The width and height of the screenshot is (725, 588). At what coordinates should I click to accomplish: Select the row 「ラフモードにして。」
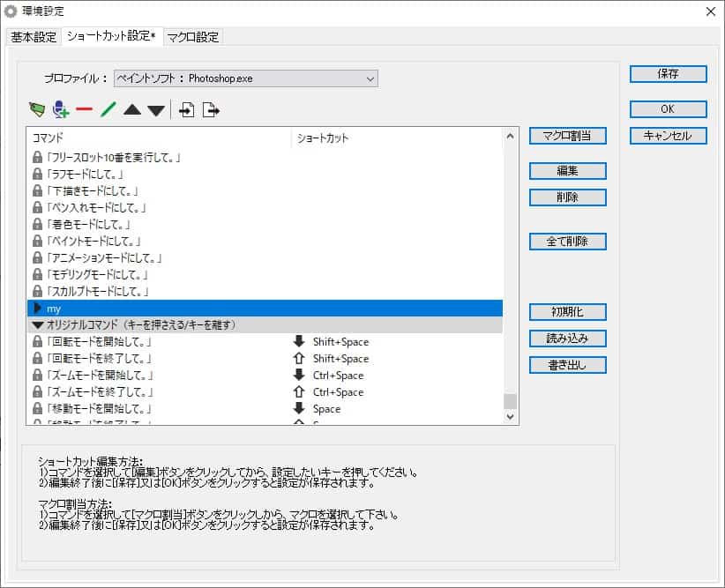pyautogui.click(x=265, y=175)
